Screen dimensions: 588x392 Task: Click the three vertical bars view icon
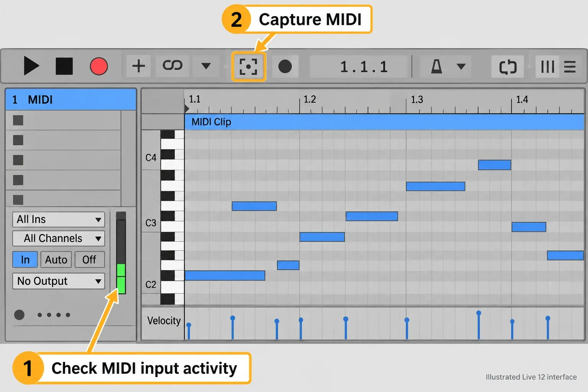click(x=547, y=67)
